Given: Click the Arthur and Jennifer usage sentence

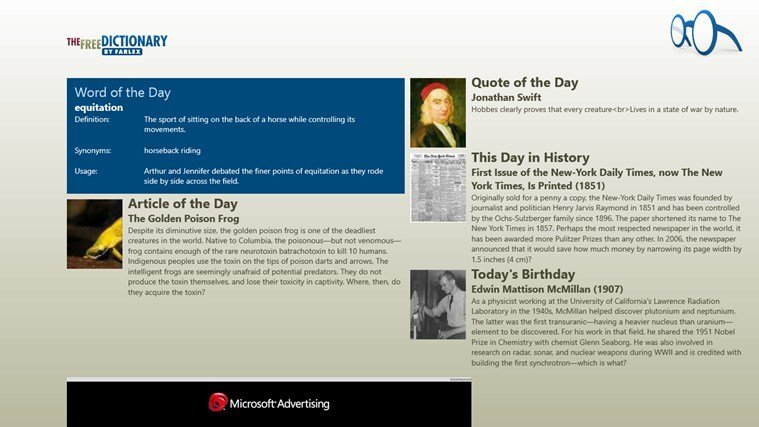Looking at the screenshot, I should [263, 176].
